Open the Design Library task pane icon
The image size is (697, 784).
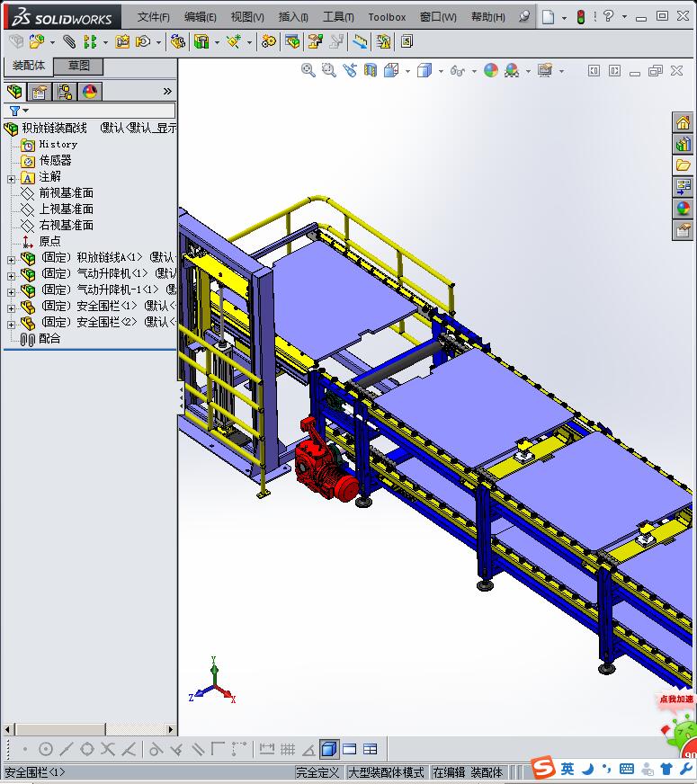pyautogui.click(x=683, y=144)
